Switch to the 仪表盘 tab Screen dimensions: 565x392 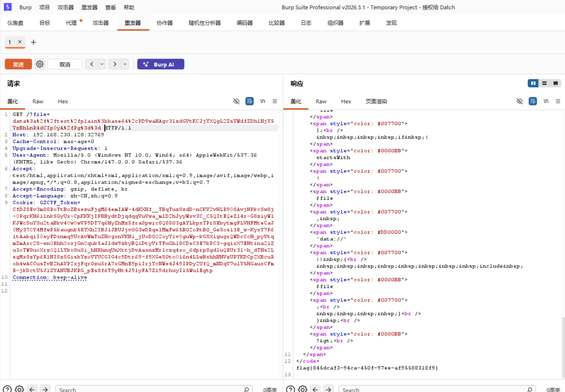coord(15,23)
